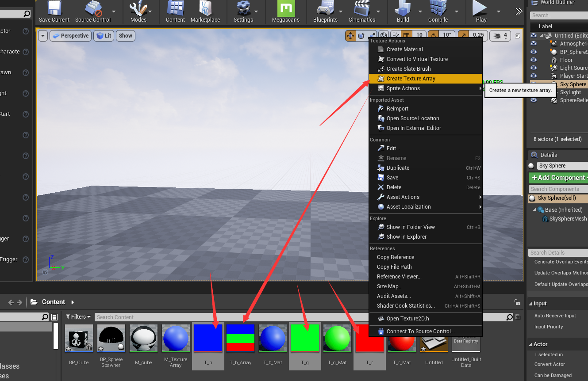Open the Source Control toolbar icon

pyautogui.click(x=93, y=11)
